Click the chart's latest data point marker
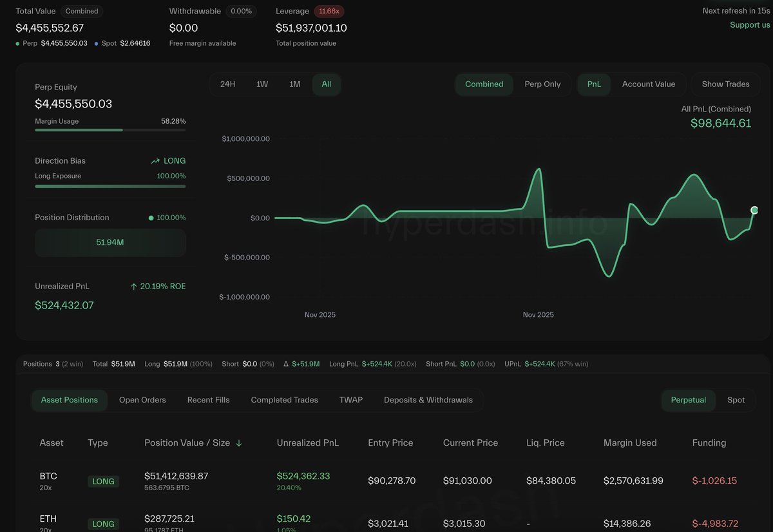Image resolution: width=773 pixels, height=532 pixels. 754,210
